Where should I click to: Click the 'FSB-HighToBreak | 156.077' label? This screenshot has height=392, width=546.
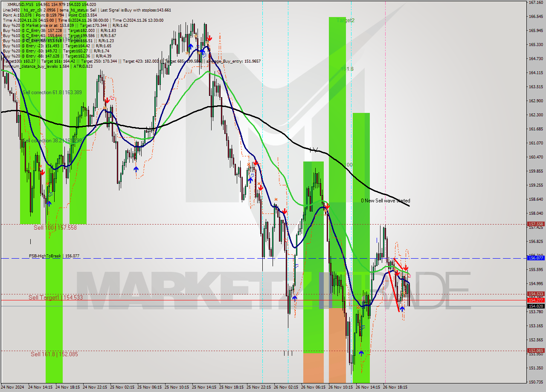coord(54,256)
